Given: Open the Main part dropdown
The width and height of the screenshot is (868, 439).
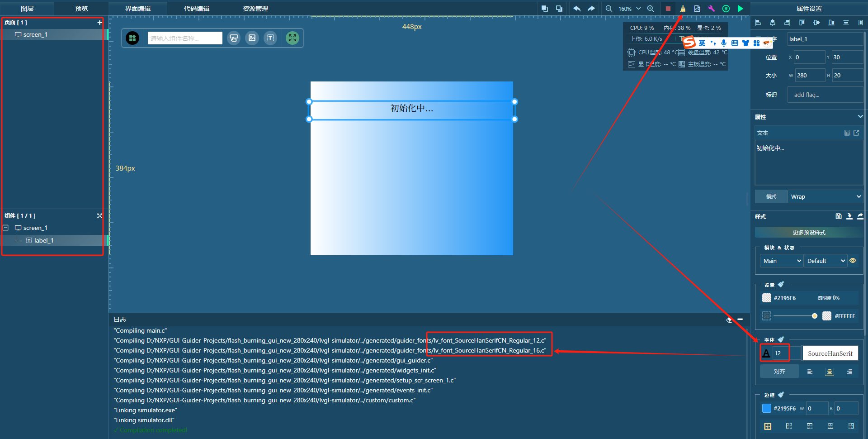Looking at the screenshot, I should click(782, 261).
